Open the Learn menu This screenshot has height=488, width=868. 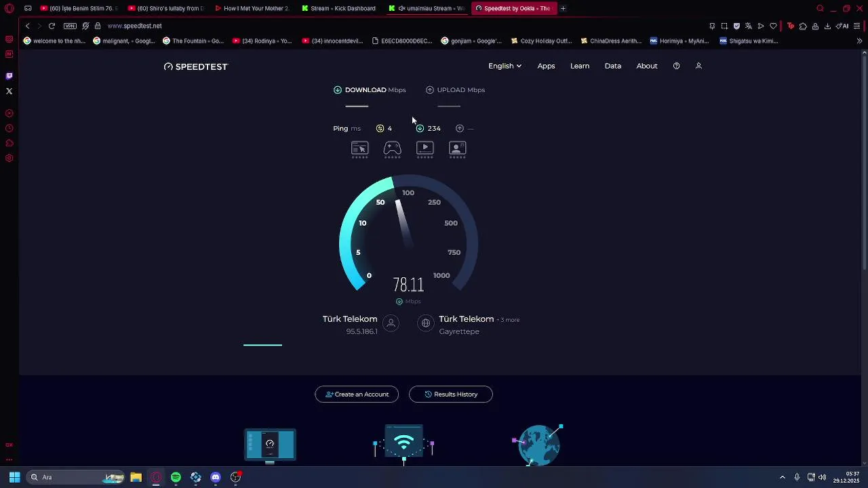click(580, 66)
